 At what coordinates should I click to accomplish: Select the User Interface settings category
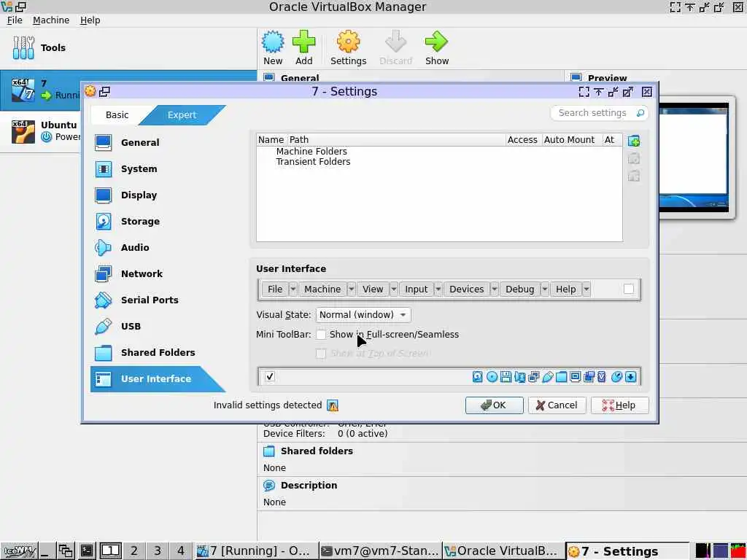point(158,378)
